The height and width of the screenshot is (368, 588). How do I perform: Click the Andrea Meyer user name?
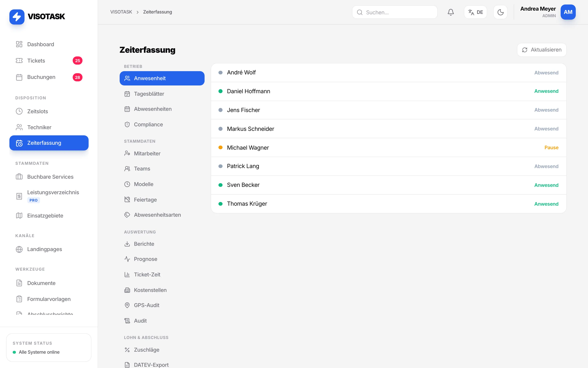coord(538,9)
